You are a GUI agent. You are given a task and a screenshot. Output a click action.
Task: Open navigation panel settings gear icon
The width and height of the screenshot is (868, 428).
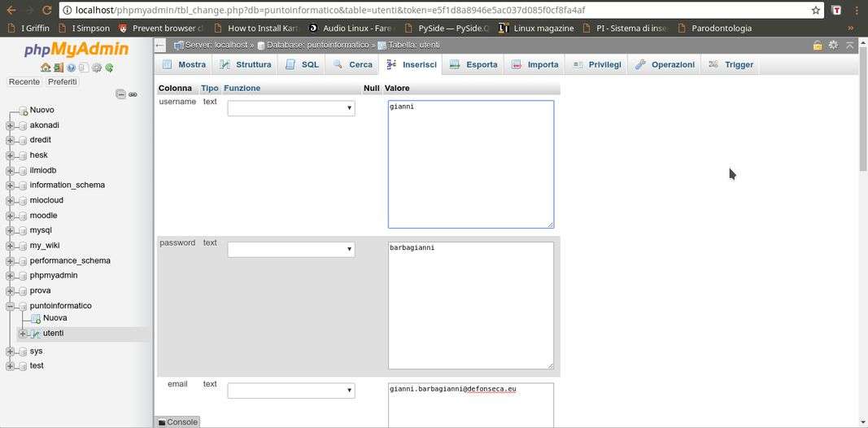click(x=96, y=68)
